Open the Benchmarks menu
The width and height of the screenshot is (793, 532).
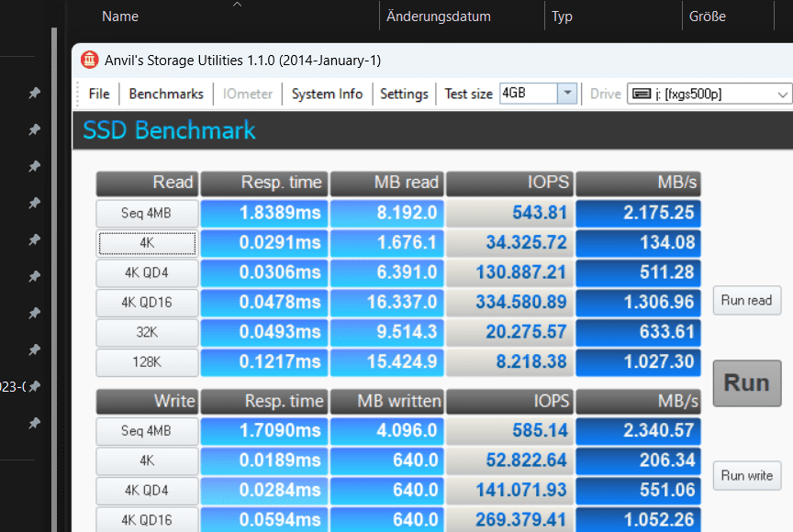pyautogui.click(x=166, y=94)
